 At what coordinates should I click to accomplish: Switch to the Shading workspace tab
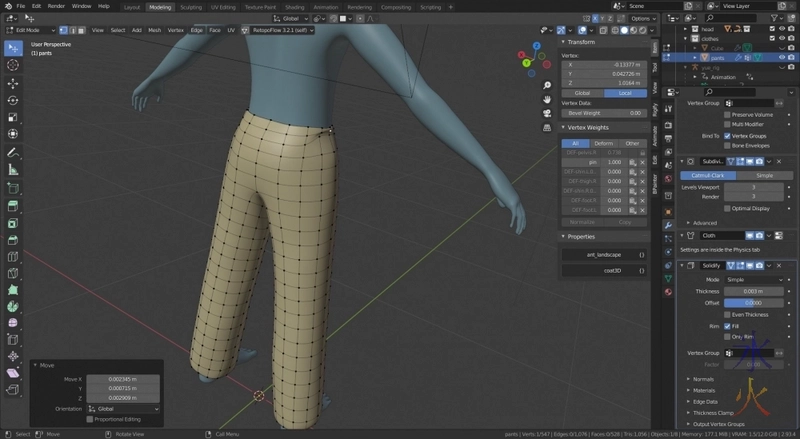coord(294,7)
